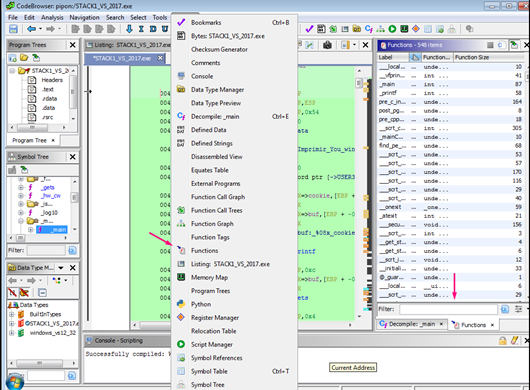
Task: Select Function Call Graph menu entry
Action: (x=234, y=197)
